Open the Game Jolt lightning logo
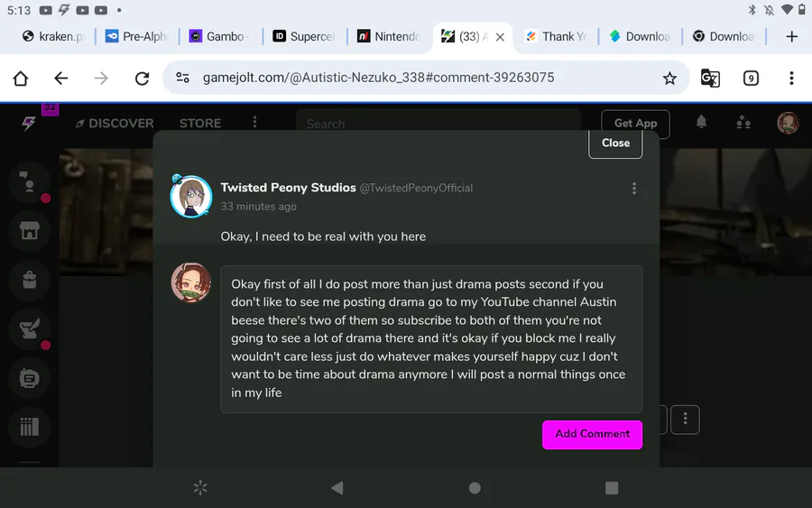This screenshot has width=812, height=508. [x=29, y=123]
